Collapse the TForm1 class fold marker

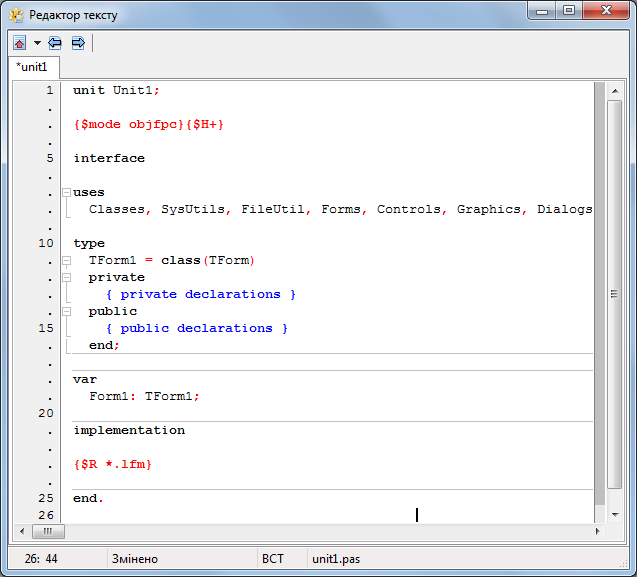pos(66,260)
